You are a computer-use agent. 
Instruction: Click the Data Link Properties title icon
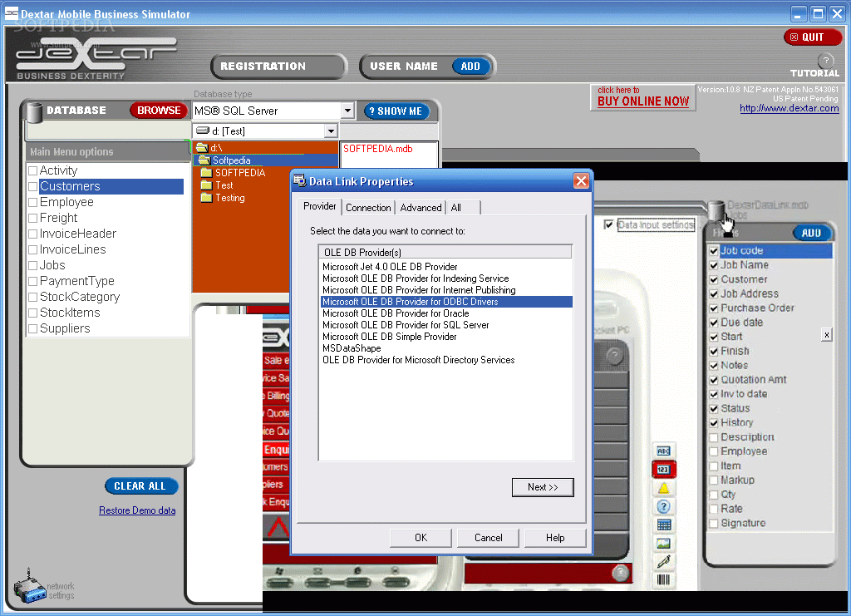299,180
